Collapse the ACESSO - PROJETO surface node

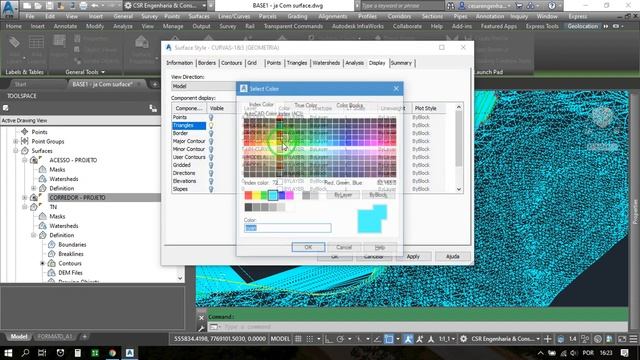tap(24, 160)
